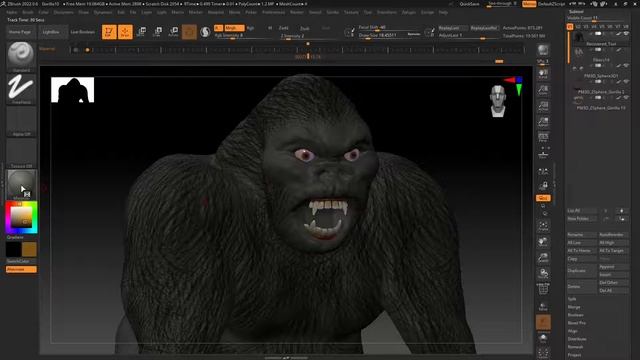Select the Scale transform icon in top shelf

tap(158, 32)
